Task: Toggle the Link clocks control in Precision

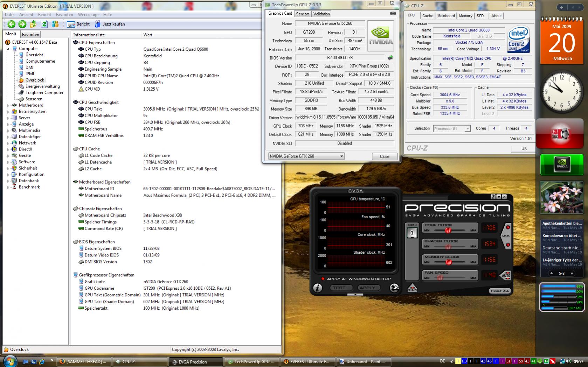Action: (x=506, y=235)
